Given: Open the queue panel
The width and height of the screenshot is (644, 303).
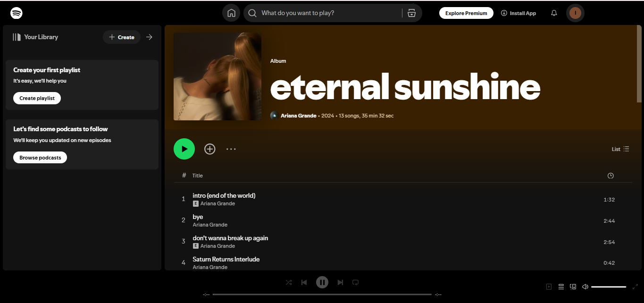Looking at the screenshot, I should pyautogui.click(x=561, y=286).
